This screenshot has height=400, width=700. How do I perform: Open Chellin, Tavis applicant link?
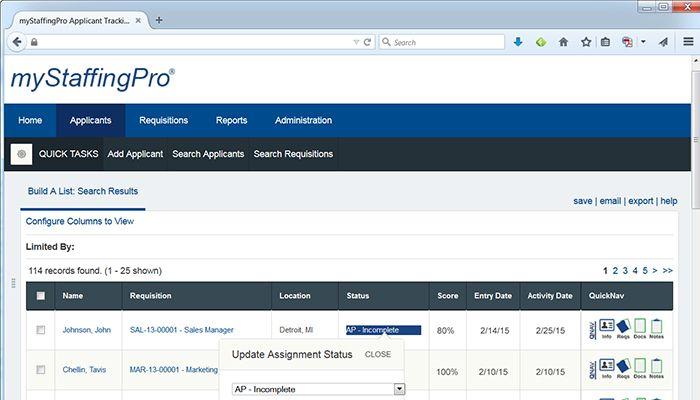point(84,370)
